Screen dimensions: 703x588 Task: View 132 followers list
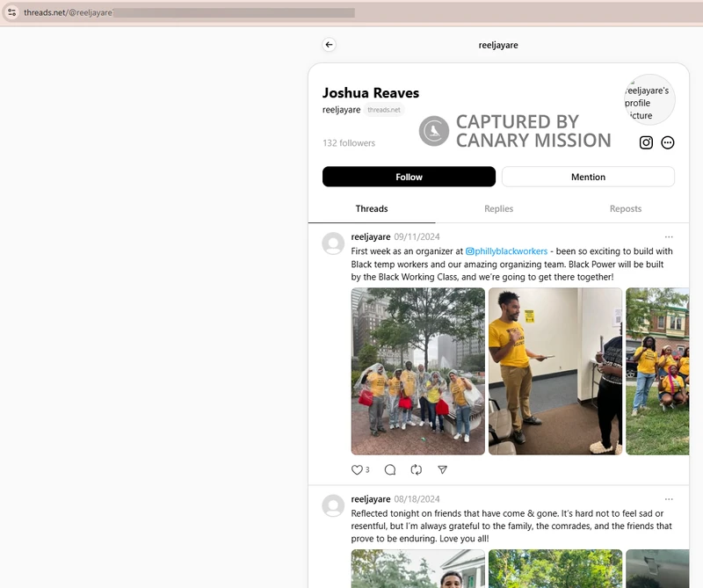point(349,143)
